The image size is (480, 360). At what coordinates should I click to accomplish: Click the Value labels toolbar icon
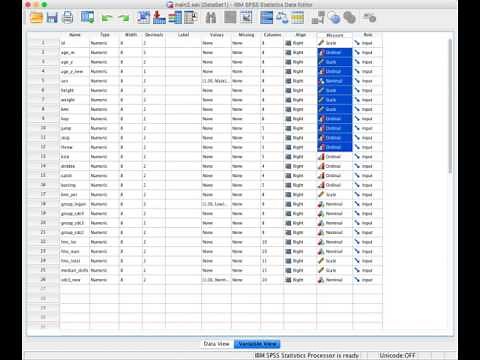coord(318,18)
